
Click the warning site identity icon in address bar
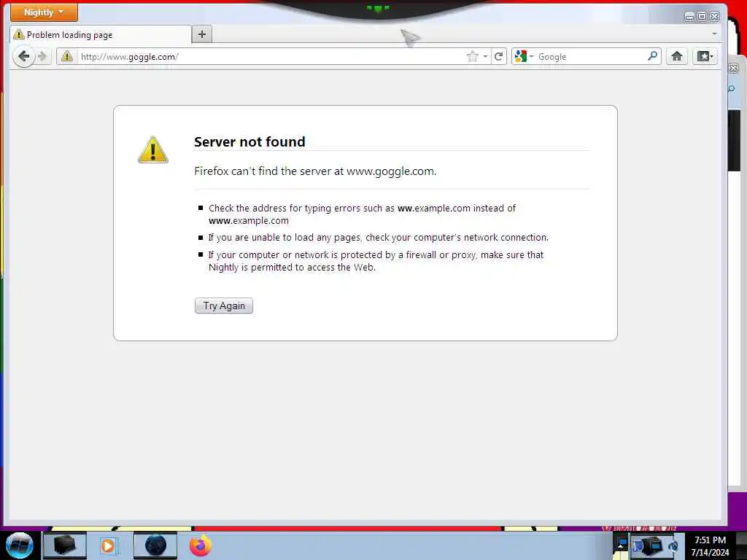[x=67, y=57]
